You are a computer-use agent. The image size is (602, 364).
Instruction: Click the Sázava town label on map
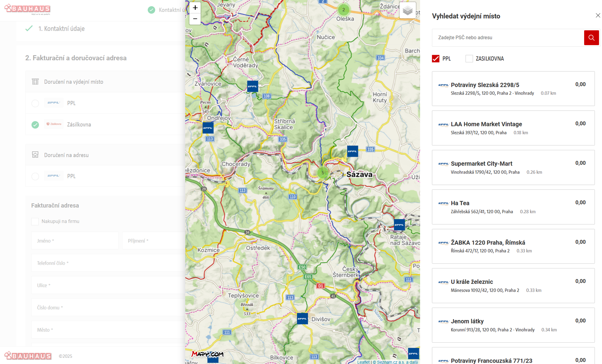coord(359,174)
